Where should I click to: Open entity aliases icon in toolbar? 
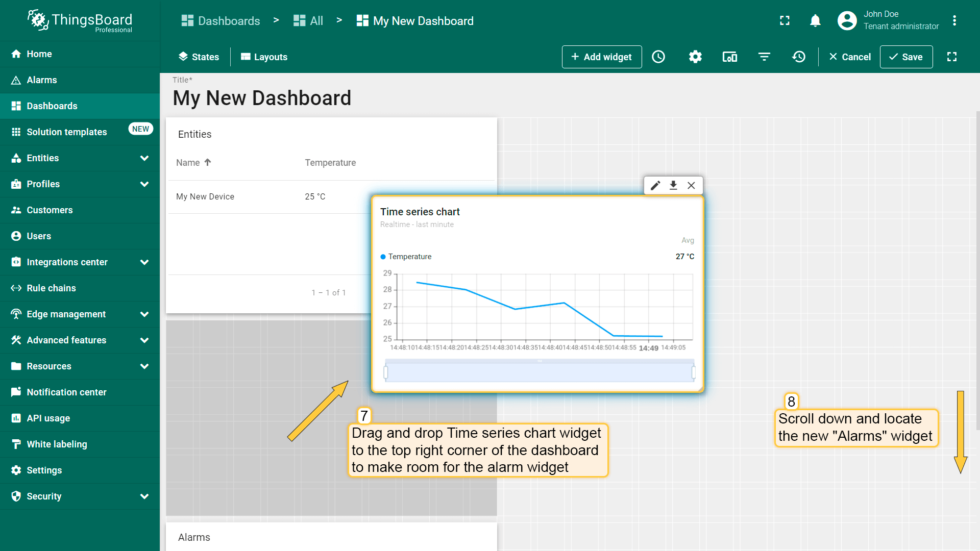[729, 57]
